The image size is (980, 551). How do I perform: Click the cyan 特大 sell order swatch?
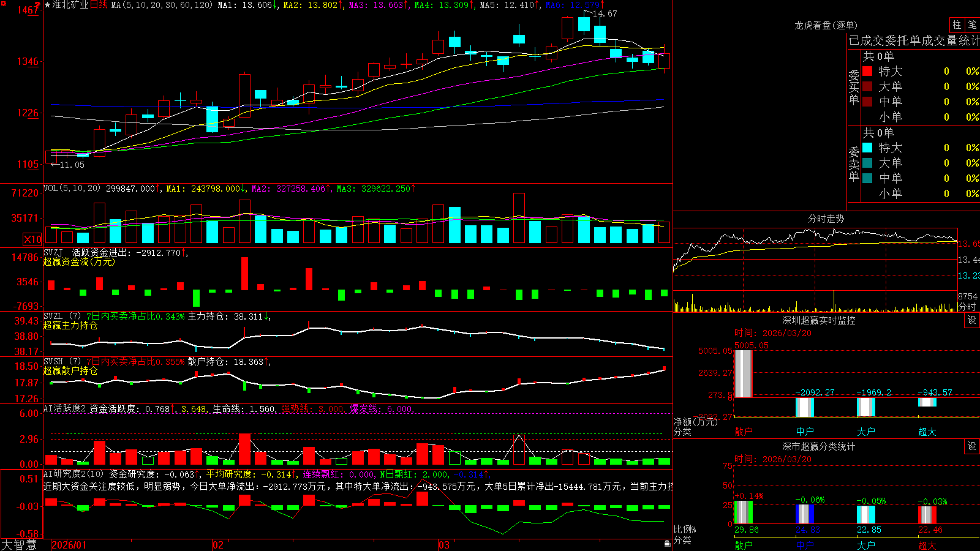[867, 148]
